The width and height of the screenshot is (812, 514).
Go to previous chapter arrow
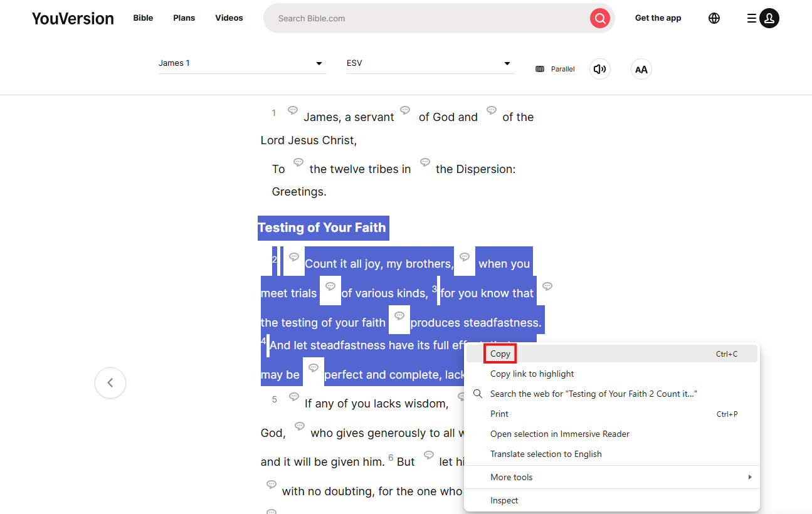(110, 382)
